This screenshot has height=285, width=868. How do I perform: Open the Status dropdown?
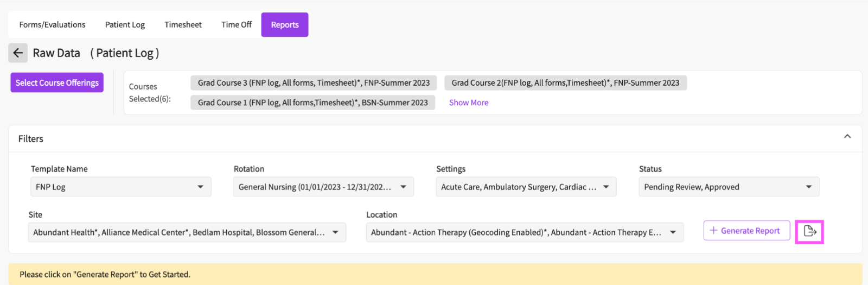(x=729, y=187)
